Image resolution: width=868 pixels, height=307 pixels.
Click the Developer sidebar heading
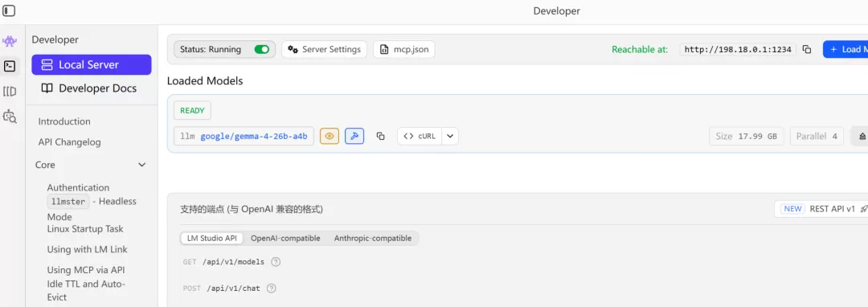click(55, 39)
